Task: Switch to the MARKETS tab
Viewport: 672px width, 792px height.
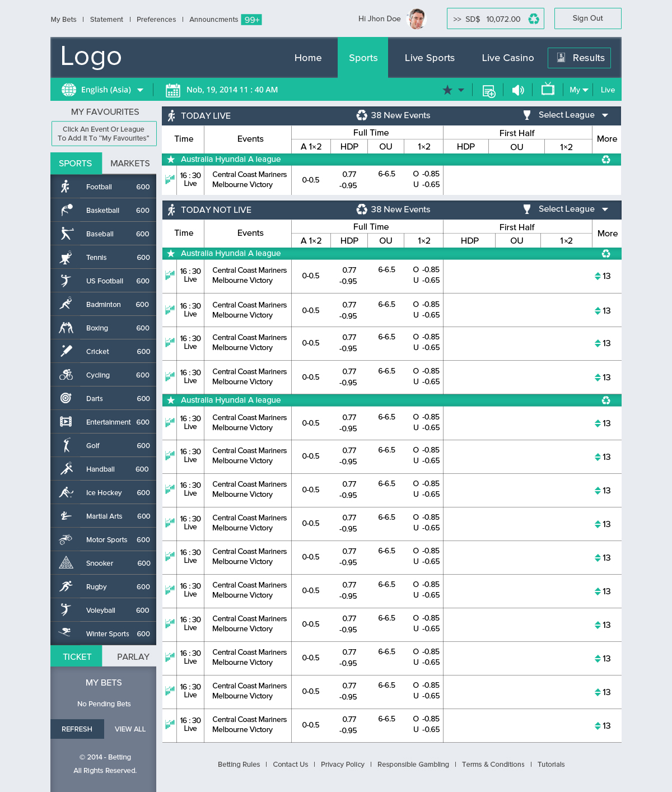Action: click(130, 163)
